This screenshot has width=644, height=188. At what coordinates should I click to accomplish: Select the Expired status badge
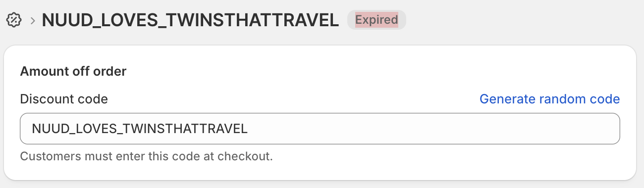click(376, 20)
